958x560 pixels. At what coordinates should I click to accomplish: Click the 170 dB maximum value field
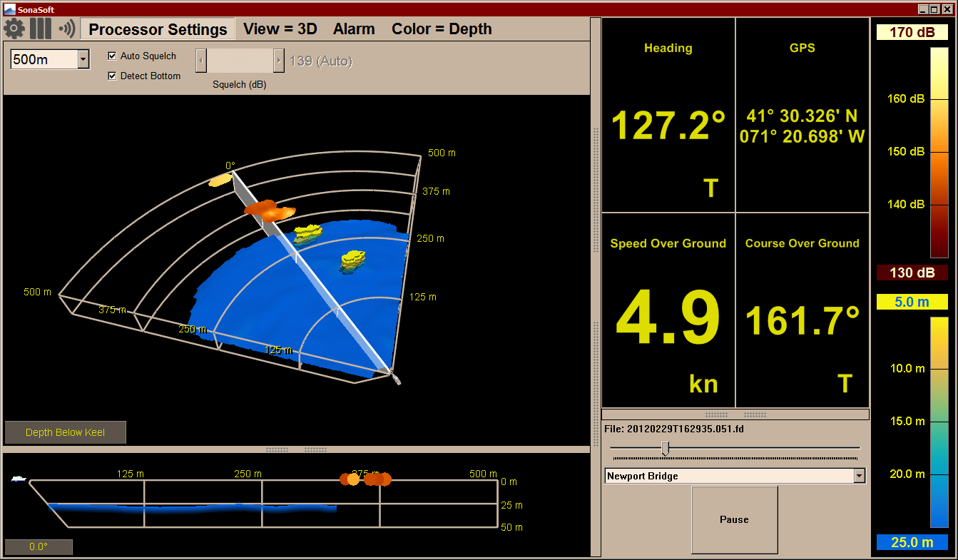(912, 32)
